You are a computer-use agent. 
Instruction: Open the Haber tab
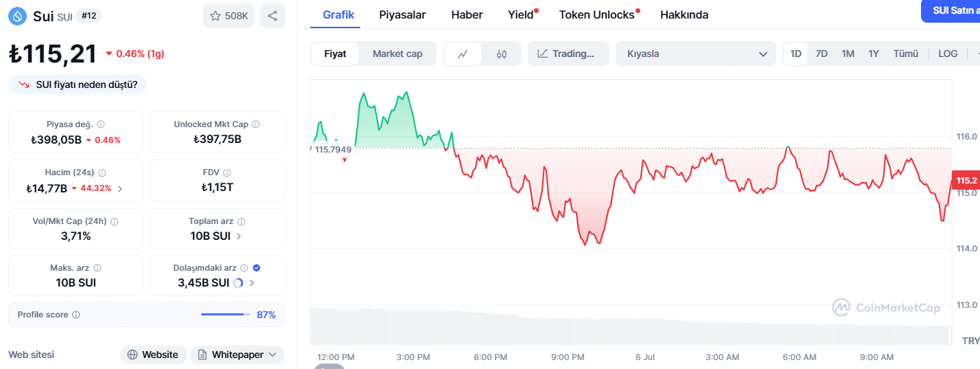[467, 14]
